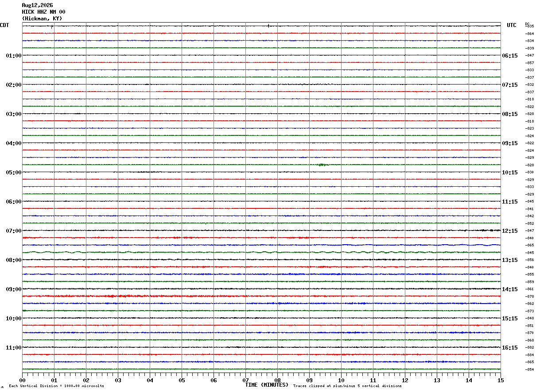
Task: Click the vertical division microvolts scale note
Action: pos(56,386)
